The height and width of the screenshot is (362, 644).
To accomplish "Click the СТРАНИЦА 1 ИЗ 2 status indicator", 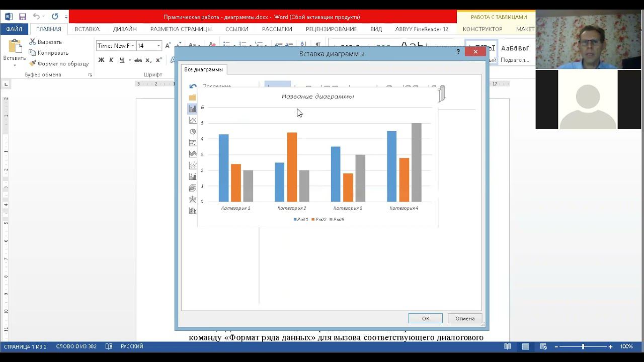I will click(25, 346).
